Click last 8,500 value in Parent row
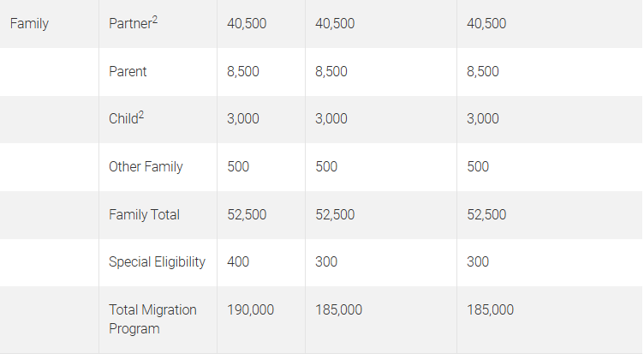The height and width of the screenshot is (354, 644). point(483,72)
